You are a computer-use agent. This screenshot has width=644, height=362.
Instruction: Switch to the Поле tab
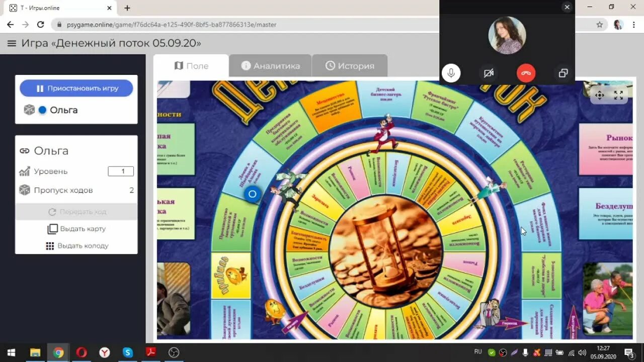[191, 66]
